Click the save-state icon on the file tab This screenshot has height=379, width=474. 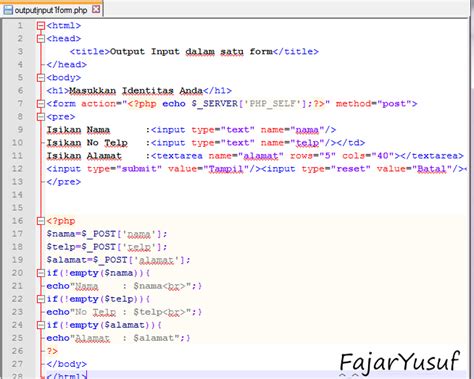click(8, 10)
